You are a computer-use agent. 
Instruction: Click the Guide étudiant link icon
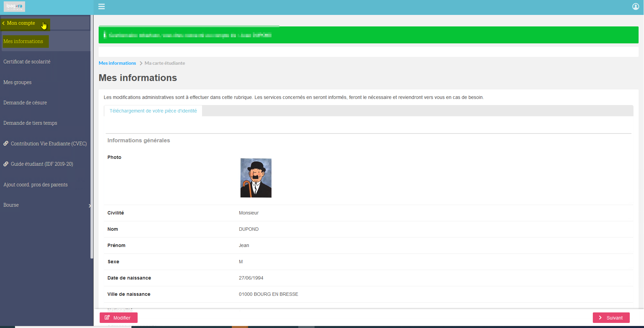6,164
